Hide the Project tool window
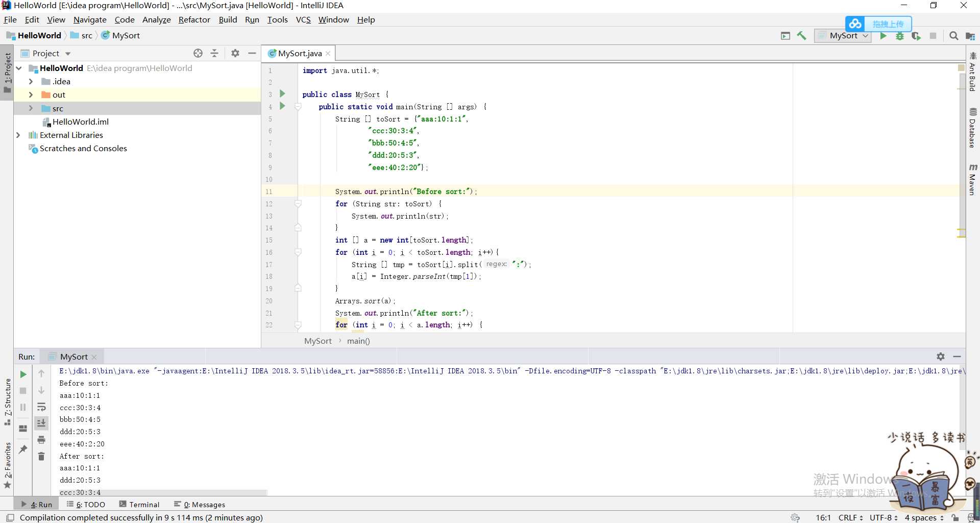This screenshot has width=980, height=523. point(252,53)
